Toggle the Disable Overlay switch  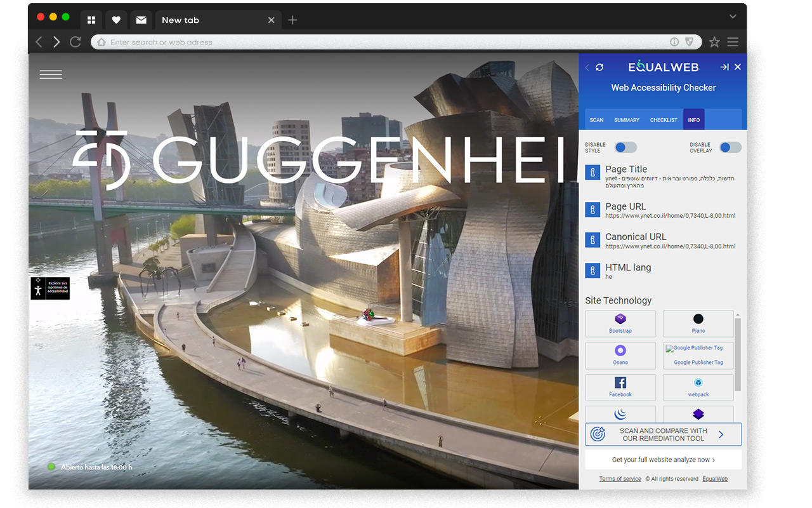pyautogui.click(x=730, y=147)
